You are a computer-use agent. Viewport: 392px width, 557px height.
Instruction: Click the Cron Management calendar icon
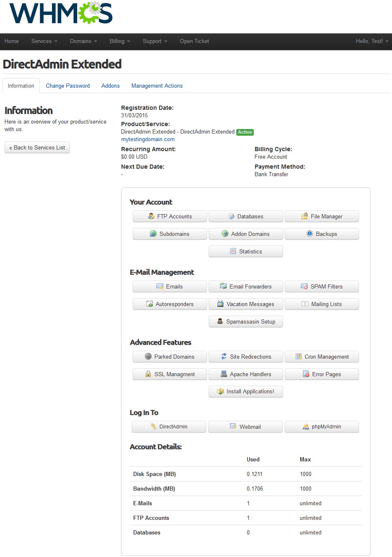pyautogui.click(x=298, y=357)
